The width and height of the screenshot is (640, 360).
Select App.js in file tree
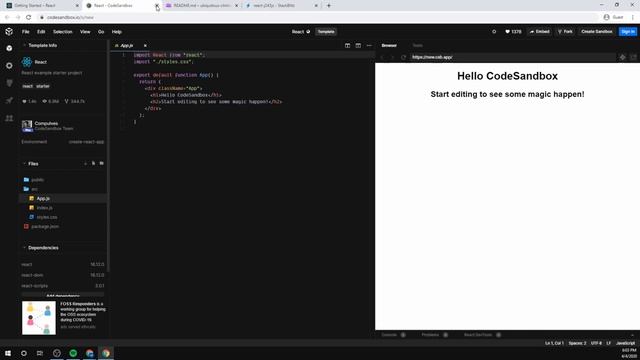(63, 198)
